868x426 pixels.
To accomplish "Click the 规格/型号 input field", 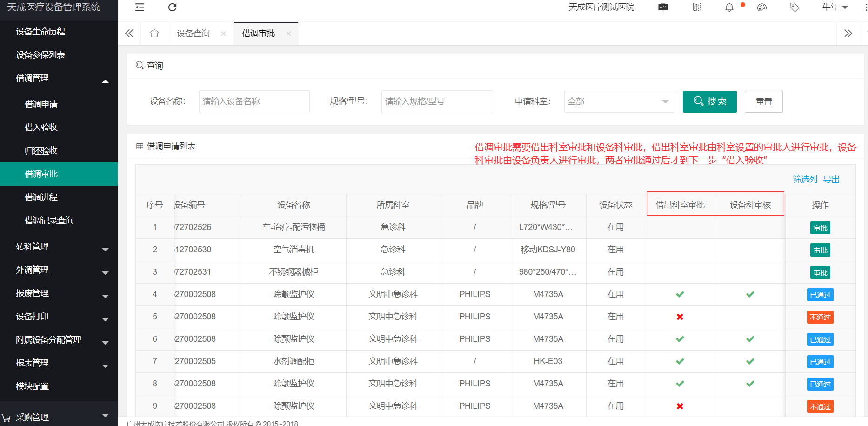I will point(437,101).
